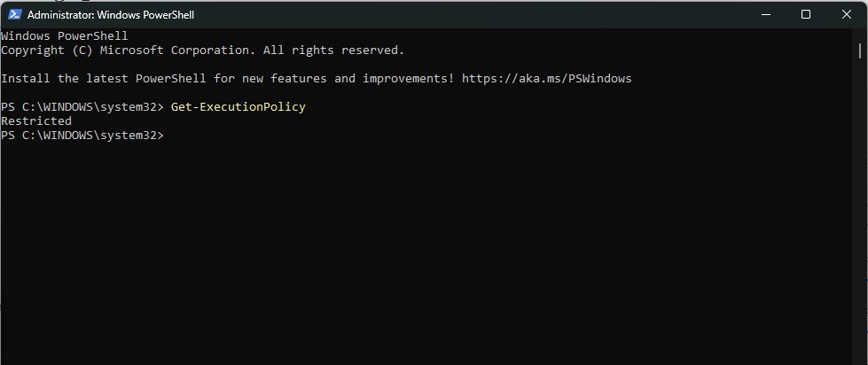Click the https://aka.ms/PSWindows link text
The image size is (868, 365).
[546, 79]
